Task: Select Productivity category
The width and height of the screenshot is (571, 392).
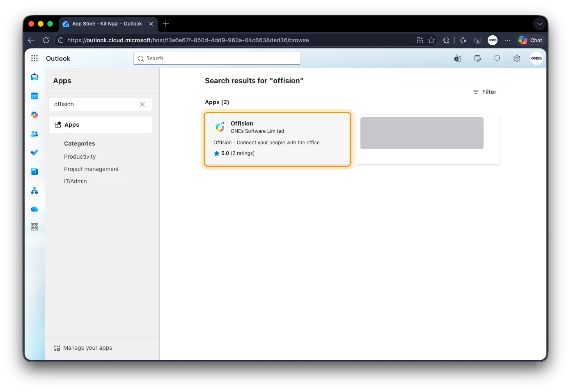Action: tap(80, 157)
